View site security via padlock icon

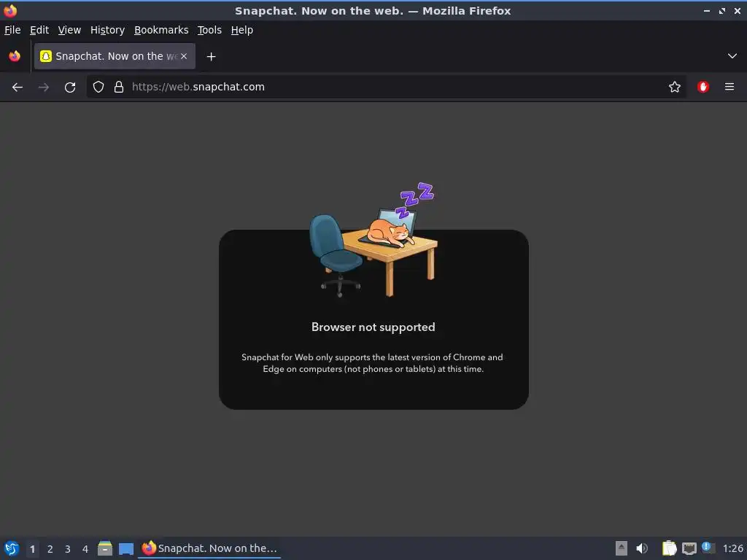(119, 87)
